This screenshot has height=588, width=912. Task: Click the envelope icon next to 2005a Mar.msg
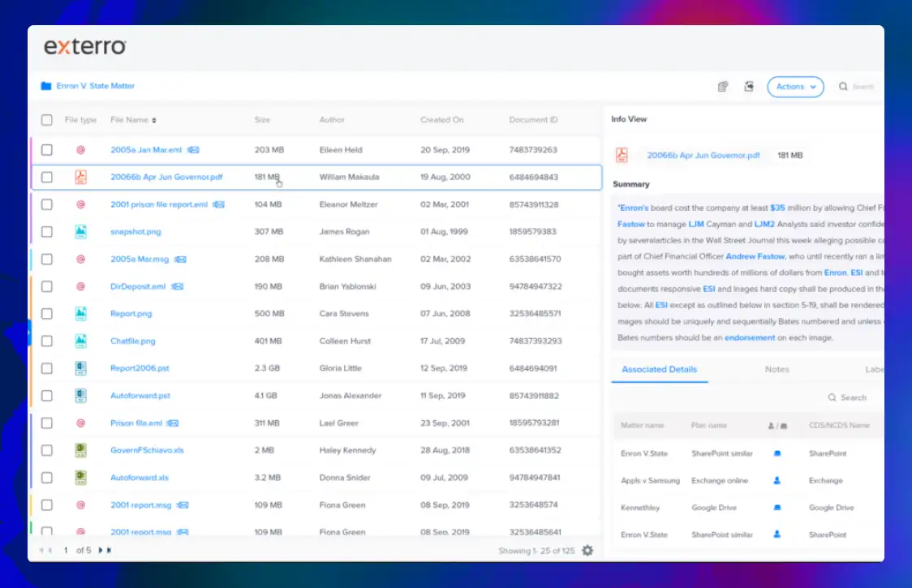tap(180, 260)
